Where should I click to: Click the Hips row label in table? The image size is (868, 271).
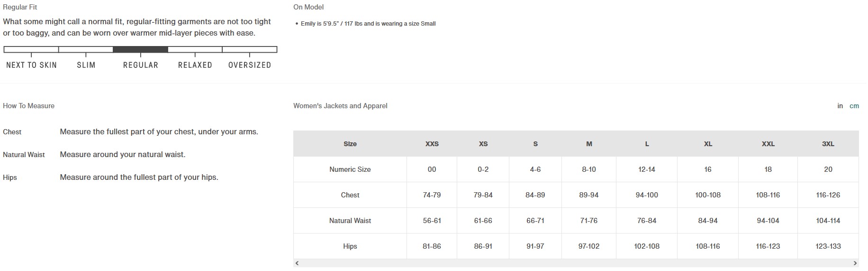pos(350,246)
